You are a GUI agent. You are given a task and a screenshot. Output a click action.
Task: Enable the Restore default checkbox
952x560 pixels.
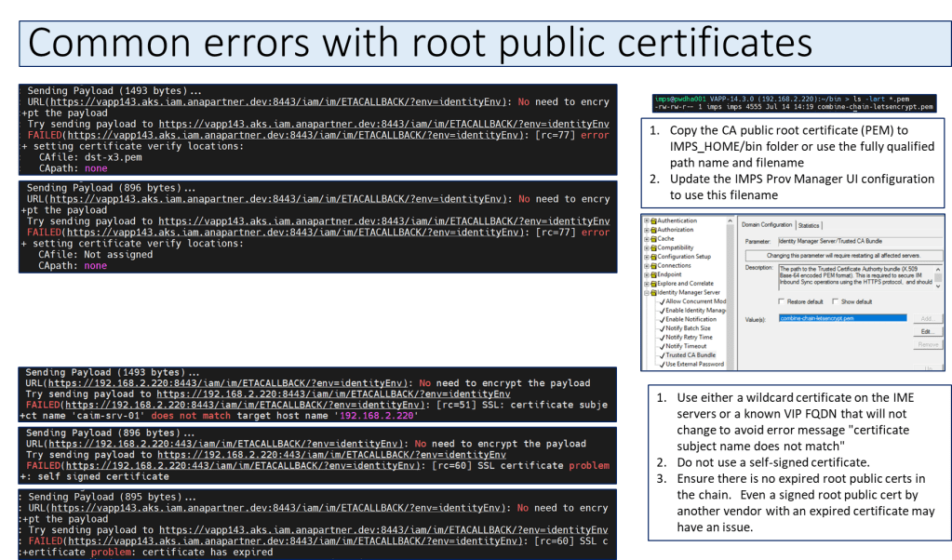(780, 301)
